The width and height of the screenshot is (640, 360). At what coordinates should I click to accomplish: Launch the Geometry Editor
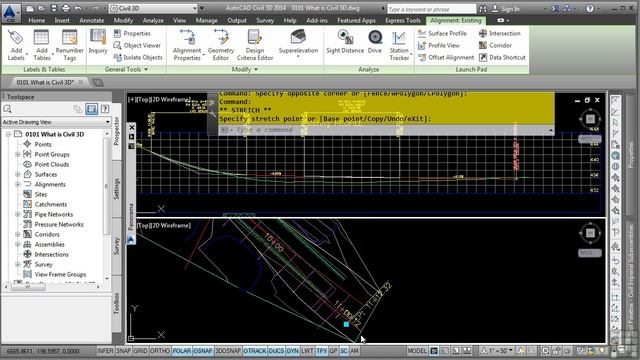(x=221, y=45)
